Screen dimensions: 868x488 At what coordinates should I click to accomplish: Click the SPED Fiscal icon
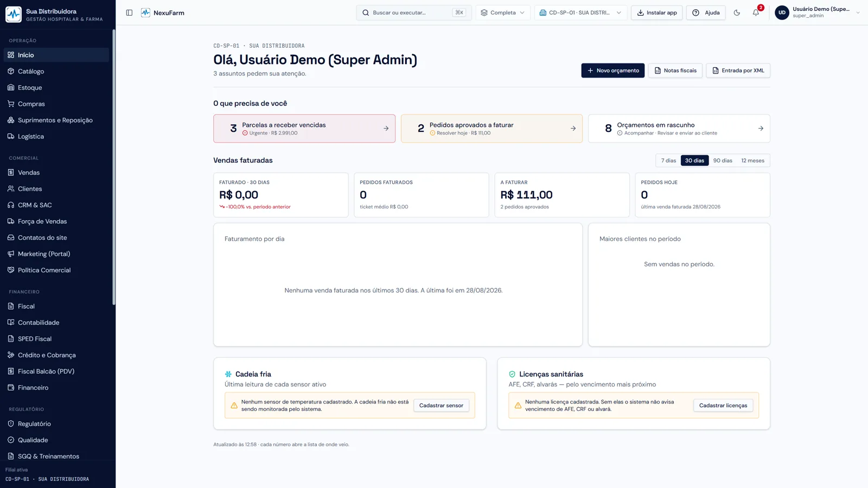tap(11, 339)
